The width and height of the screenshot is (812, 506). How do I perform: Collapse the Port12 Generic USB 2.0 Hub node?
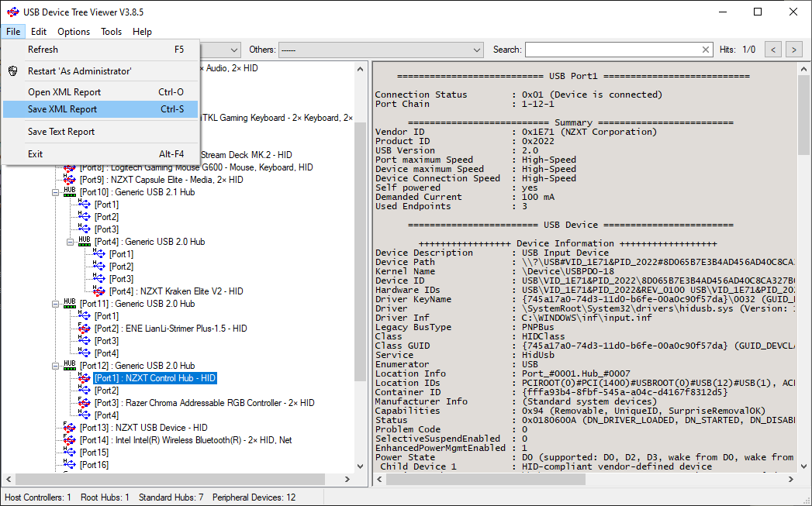(x=56, y=366)
